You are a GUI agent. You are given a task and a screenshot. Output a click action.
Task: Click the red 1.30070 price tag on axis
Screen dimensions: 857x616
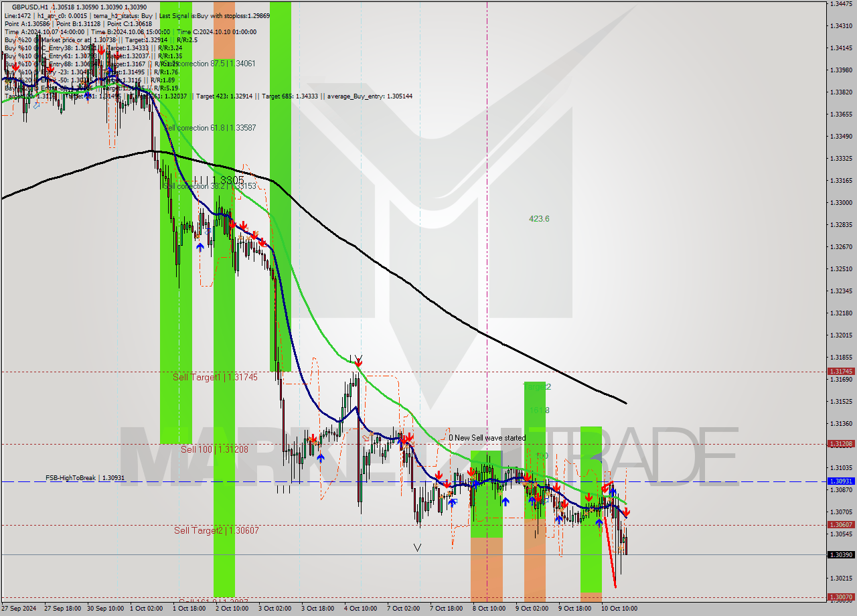841,597
